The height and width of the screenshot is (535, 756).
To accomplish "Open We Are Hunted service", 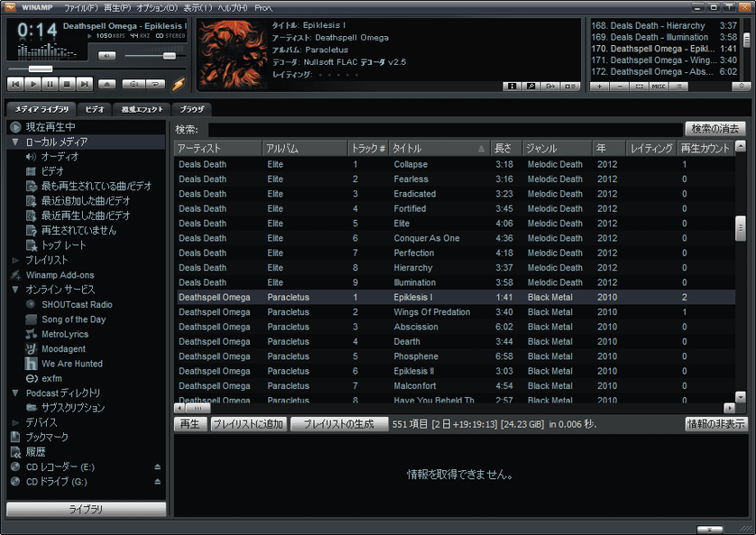I will point(72,364).
